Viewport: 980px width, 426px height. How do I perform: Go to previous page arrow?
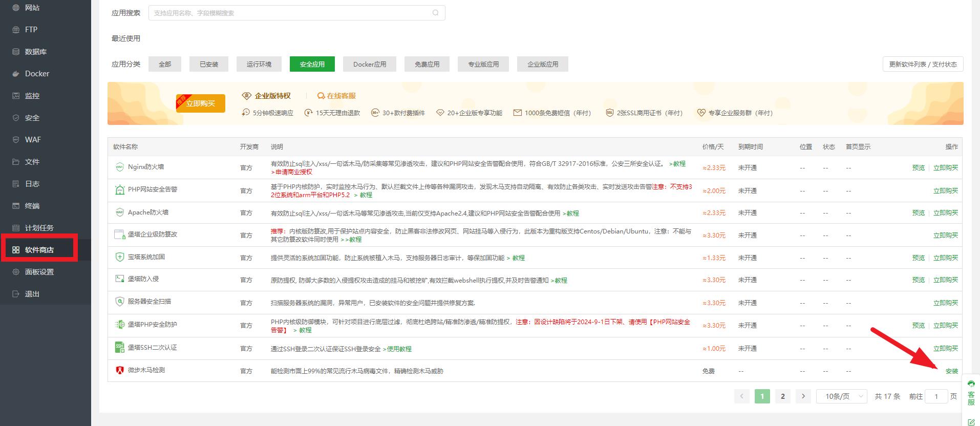pos(741,396)
